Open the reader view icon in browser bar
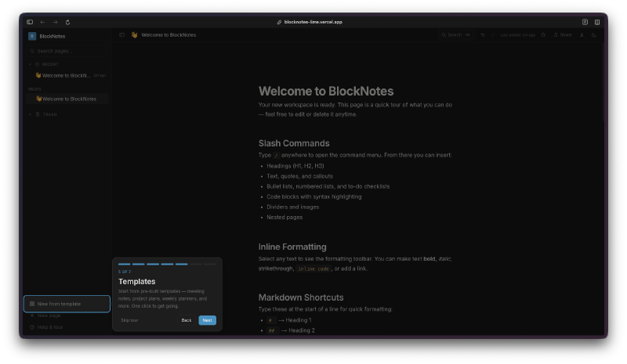Screen dimensions: 627x364 pos(585,22)
